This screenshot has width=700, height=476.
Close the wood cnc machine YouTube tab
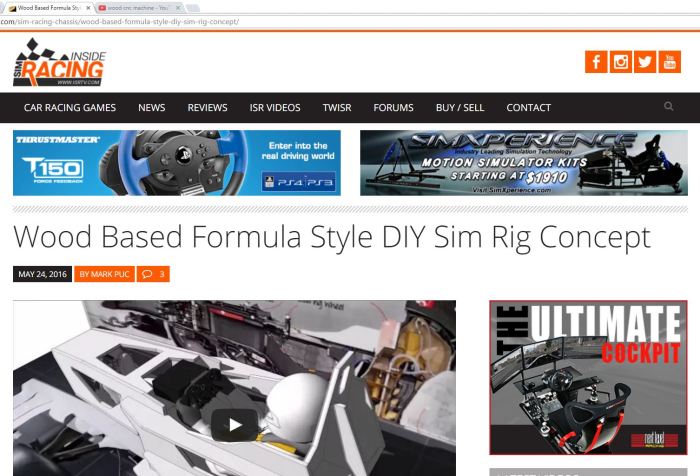coord(178,7)
